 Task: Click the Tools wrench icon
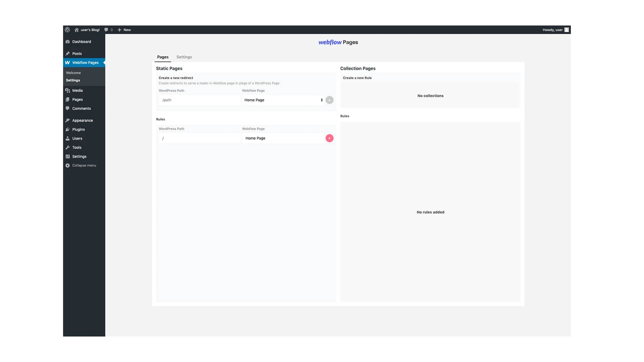coord(67,147)
